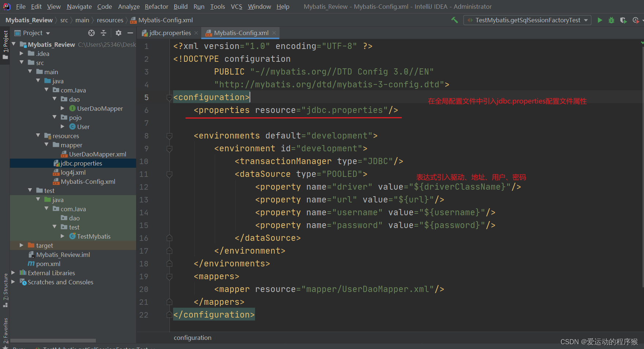Expand the .idea folder

click(x=21, y=54)
